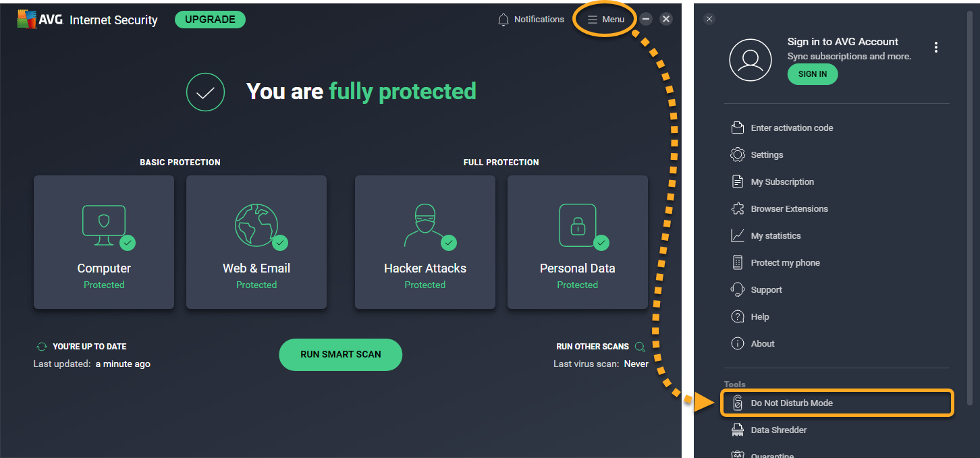Open Settings from the menu panel
This screenshot has height=458, width=980.
coord(767,154)
